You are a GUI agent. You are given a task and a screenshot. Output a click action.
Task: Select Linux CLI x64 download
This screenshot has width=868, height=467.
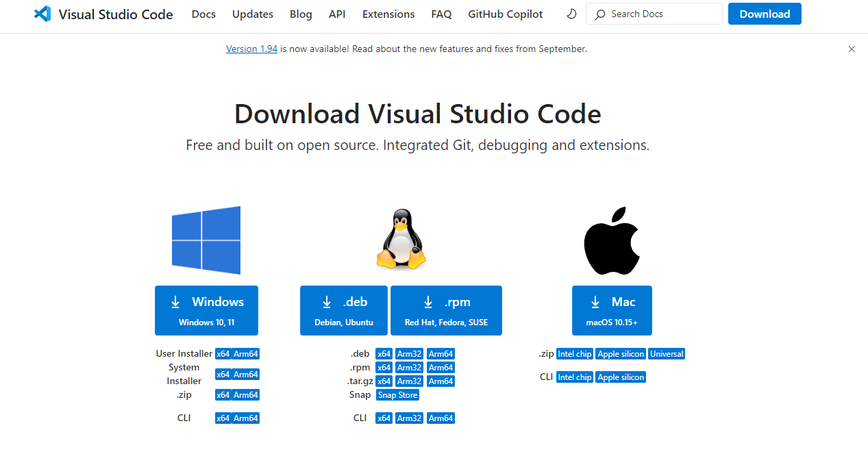tap(384, 418)
